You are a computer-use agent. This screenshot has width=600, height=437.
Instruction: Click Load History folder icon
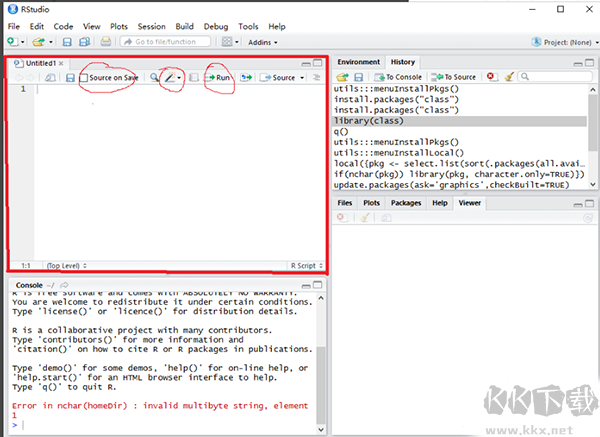click(342, 77)
